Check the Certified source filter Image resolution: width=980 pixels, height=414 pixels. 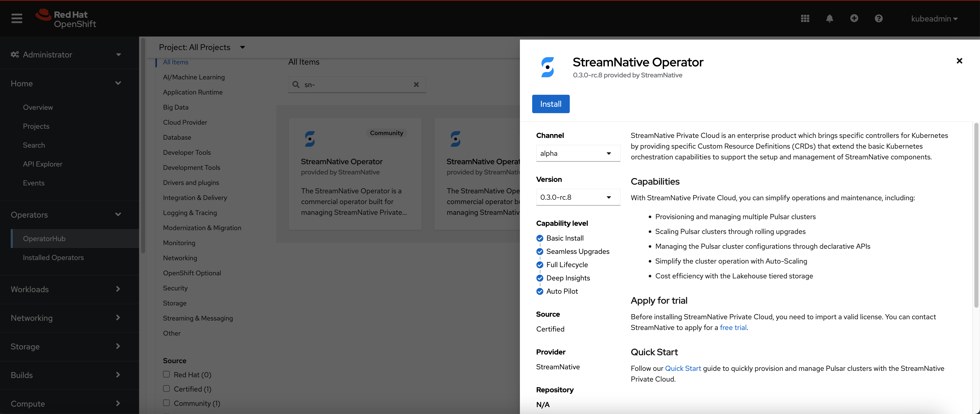point(166,388)
